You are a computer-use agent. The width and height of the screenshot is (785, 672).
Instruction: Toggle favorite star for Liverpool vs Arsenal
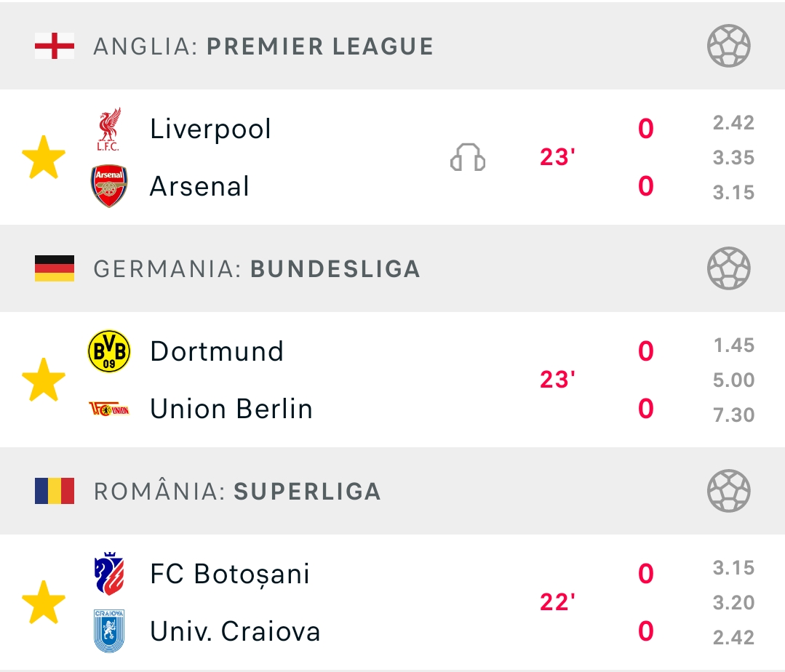[x=44, y=158]
